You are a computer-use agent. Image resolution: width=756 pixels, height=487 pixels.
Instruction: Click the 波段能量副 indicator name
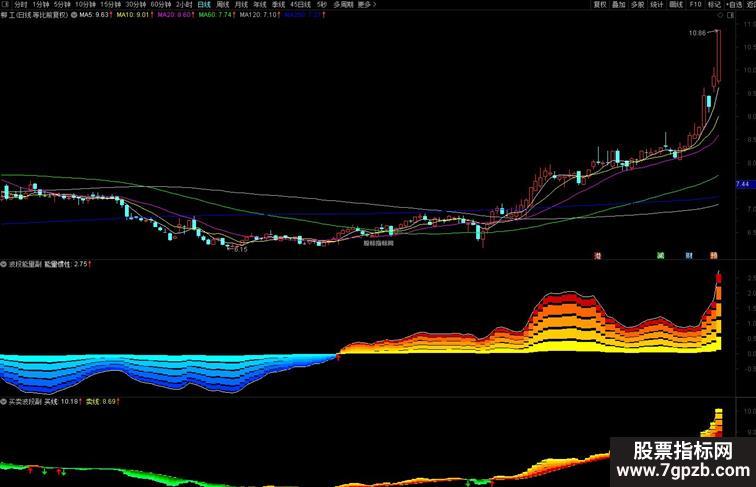point(25,264)
